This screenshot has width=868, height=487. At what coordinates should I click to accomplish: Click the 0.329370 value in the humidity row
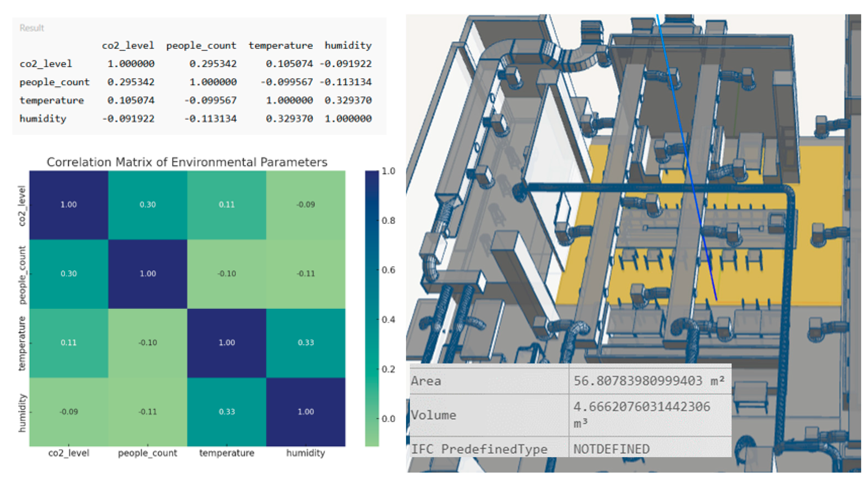tap(289, 119)
